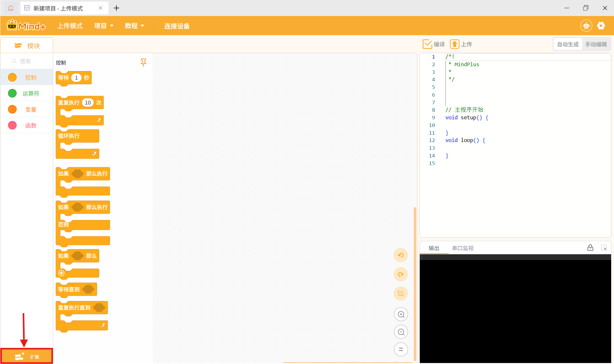Image resolution: width=614 pixels, height=364 pixels.
Task: Click 连接设备 in the menu bar
Action: pyautogui.click(x=177, y=26)
